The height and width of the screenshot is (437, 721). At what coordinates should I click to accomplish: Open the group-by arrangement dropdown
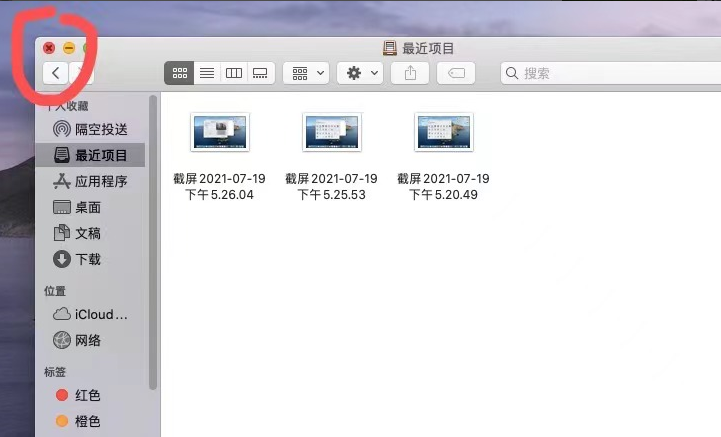click(306, 73)
